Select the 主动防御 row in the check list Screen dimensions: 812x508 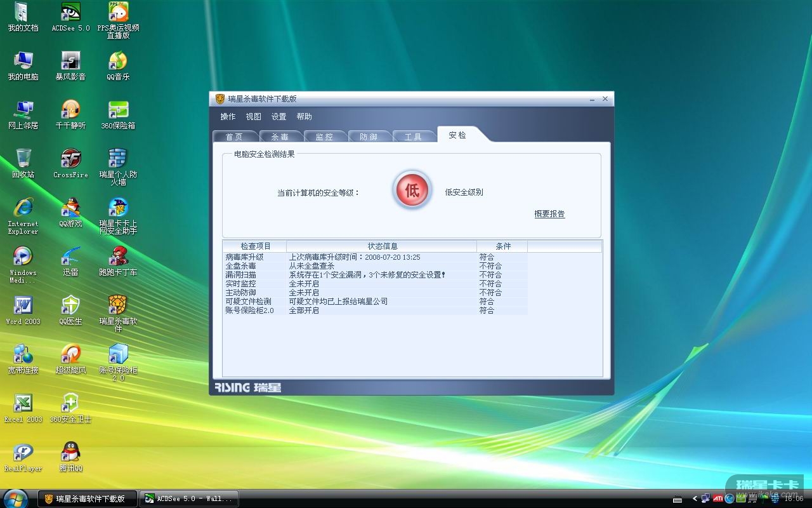tap(376, 293)
